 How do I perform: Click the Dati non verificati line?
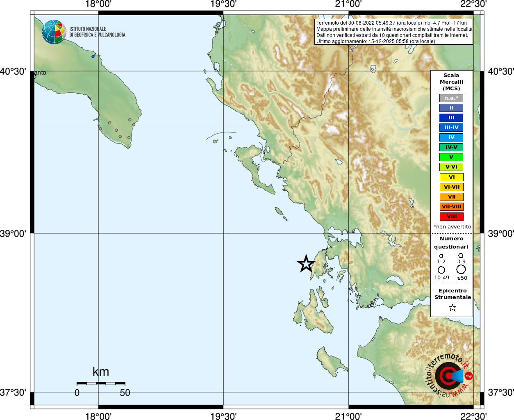[x=392, y=35]
